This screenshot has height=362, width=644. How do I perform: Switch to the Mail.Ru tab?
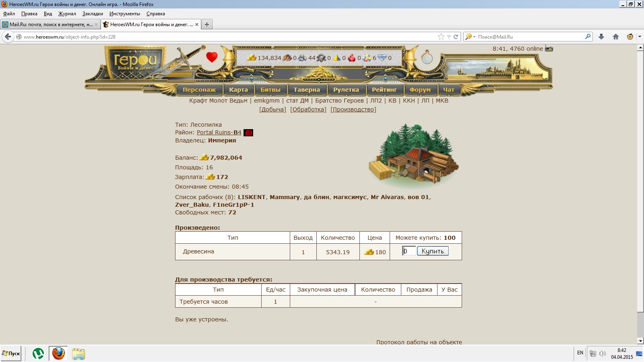(50, 25)
